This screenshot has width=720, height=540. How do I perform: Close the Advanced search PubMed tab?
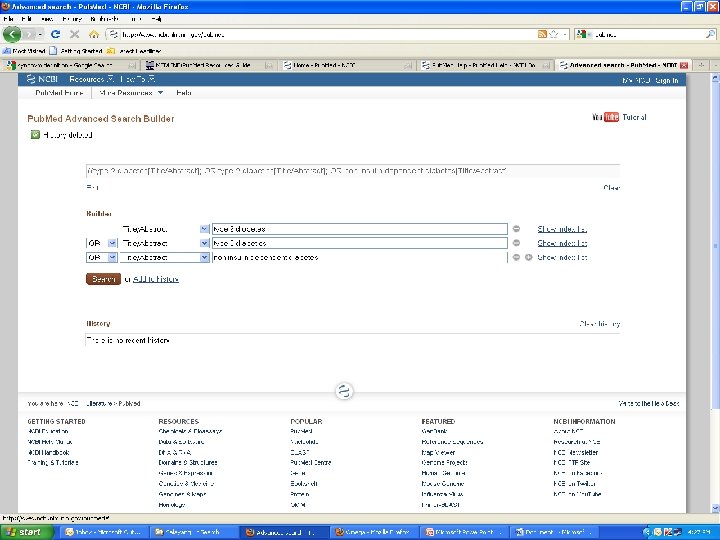point(683,65)
